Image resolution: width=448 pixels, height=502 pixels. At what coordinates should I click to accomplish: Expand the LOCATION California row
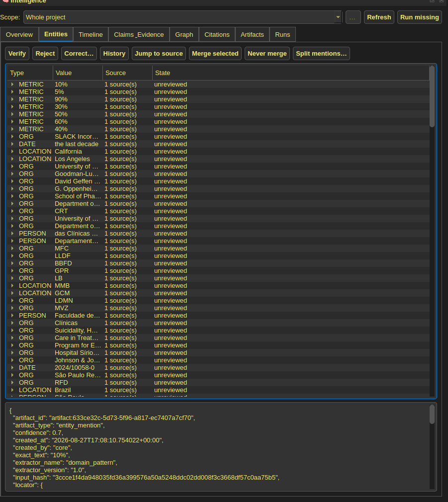(12, 152)
